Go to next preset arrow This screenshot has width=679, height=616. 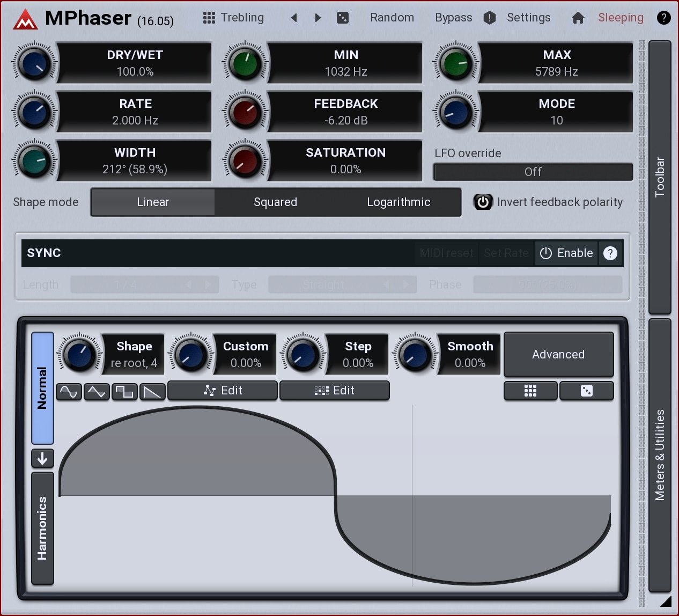pyautogui.click(x=318, y=18)
